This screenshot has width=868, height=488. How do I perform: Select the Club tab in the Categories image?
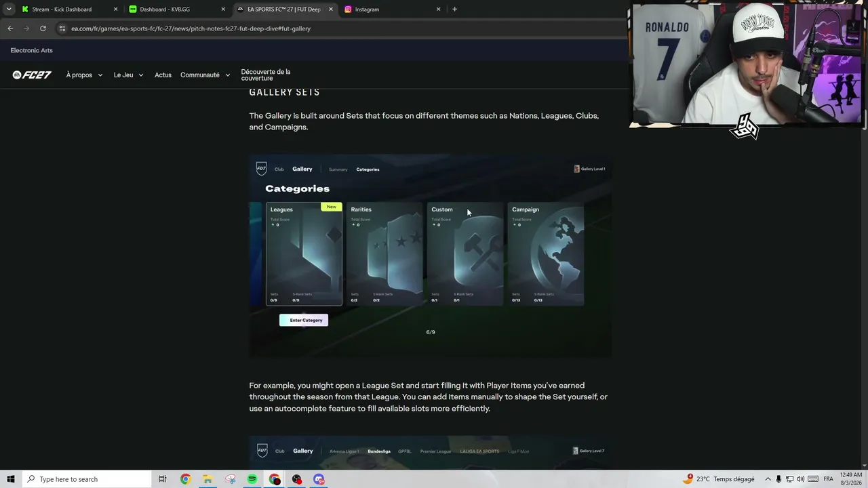pyautogui.click(x=279, y=169)
